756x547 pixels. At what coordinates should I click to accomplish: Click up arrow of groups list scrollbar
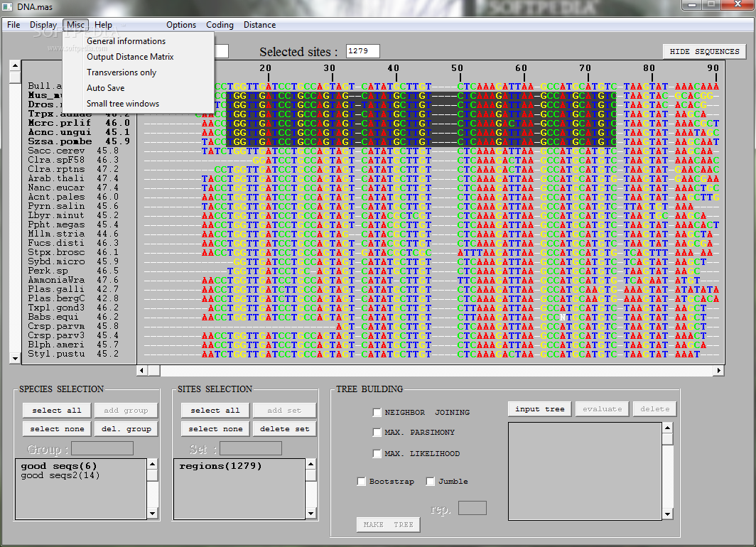coord(152,464)
